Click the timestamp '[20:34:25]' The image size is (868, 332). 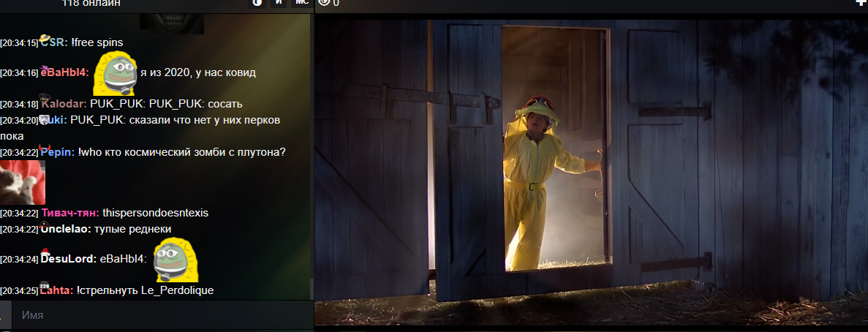(x=19, y=291)
